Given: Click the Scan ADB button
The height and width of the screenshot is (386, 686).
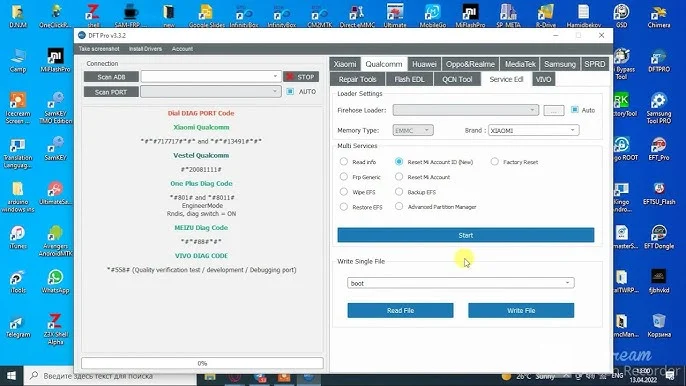Looking at the screenshot, I should 111,77.
